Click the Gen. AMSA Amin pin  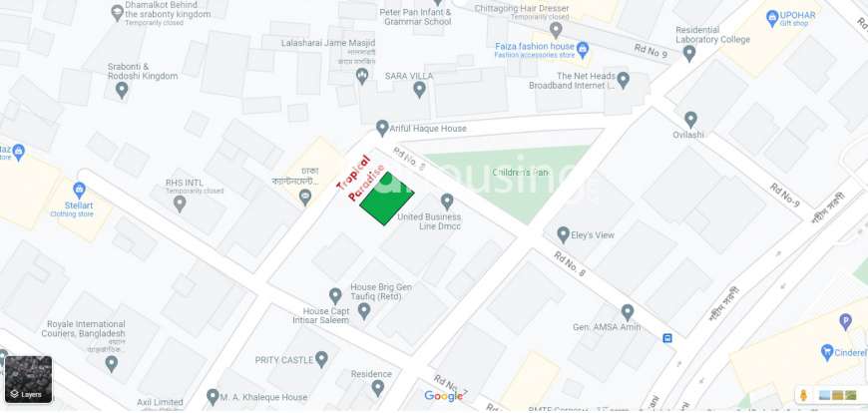[x=628, y=312]
